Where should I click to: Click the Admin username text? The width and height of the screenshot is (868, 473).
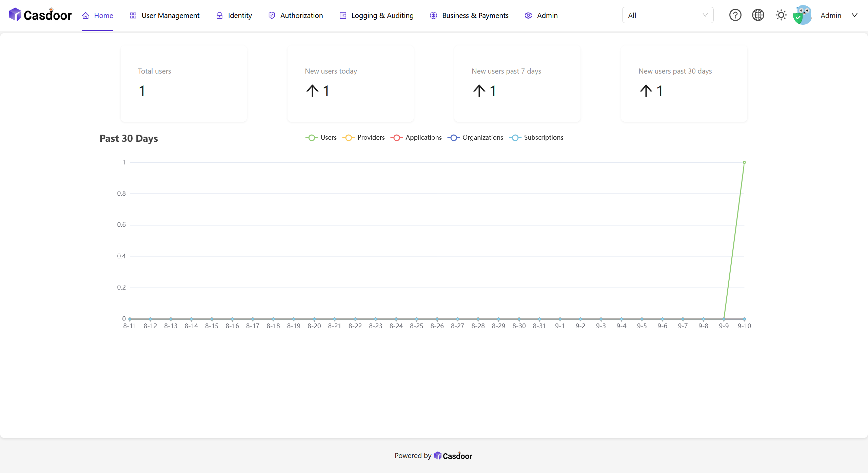pos(831,16)
